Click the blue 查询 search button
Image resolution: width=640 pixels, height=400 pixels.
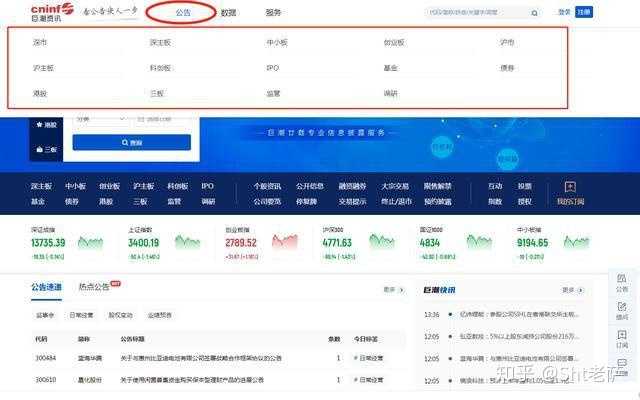coord(131,142)
